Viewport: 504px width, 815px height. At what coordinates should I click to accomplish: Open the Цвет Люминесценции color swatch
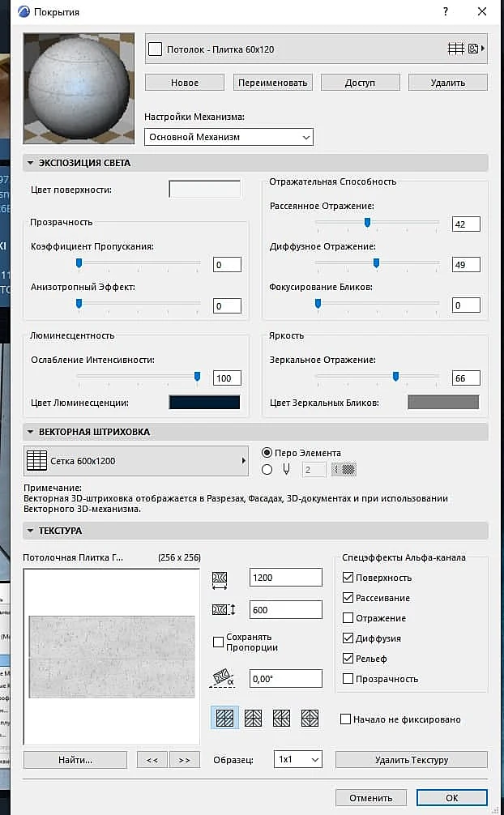tap(204, 403)
